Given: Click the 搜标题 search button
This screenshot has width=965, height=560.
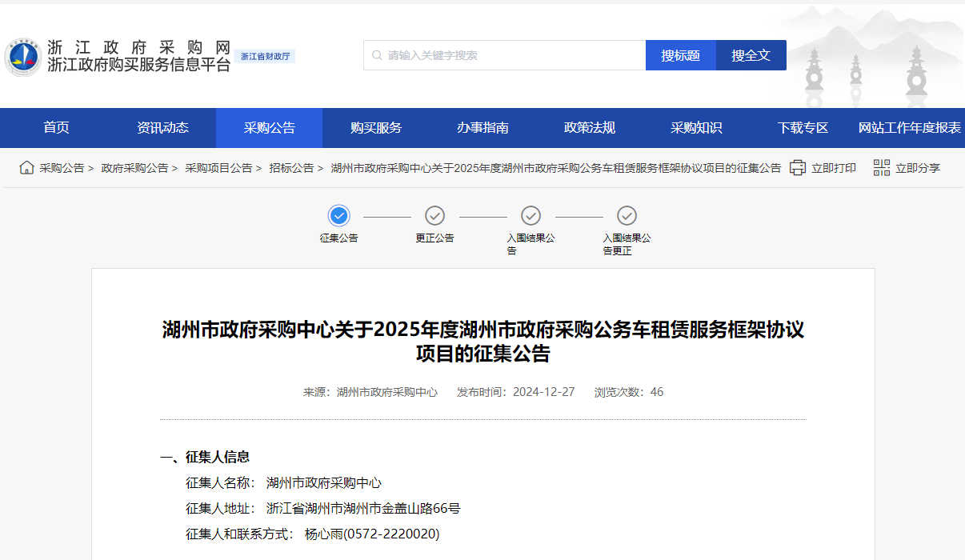Looking at the screenshot, I should coord(680,54).
